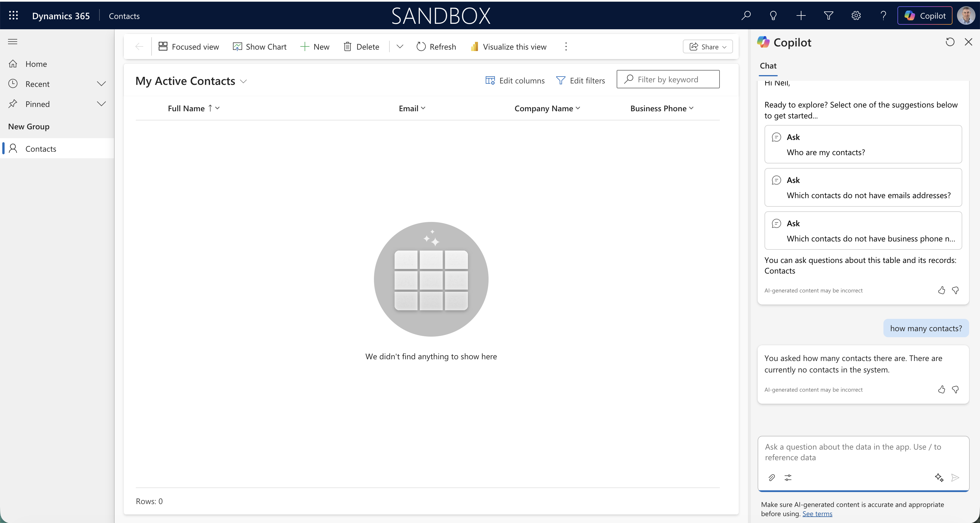Click Visualize this view
Viewport: 980px width, 523px height.
509,47
